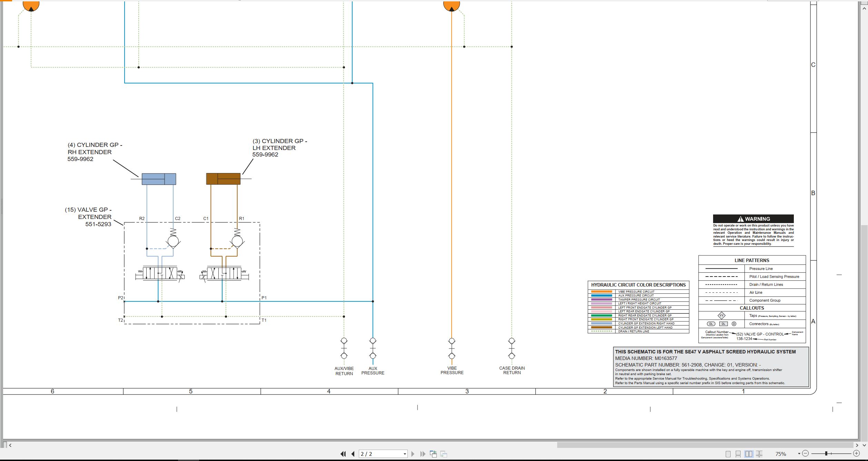Click the AUX PRESSURE label

[x=373, y=371]
